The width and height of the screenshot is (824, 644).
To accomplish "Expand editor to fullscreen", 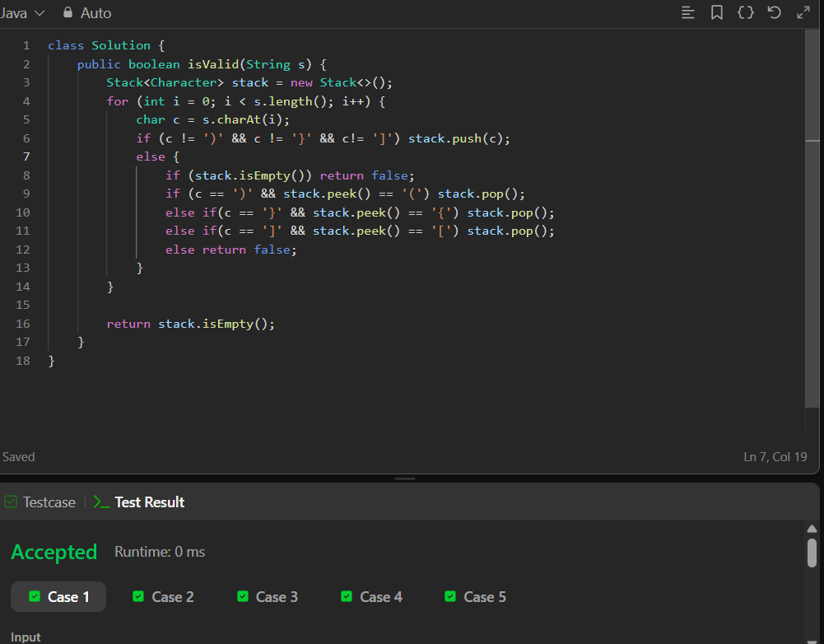I will pos(803,12).
